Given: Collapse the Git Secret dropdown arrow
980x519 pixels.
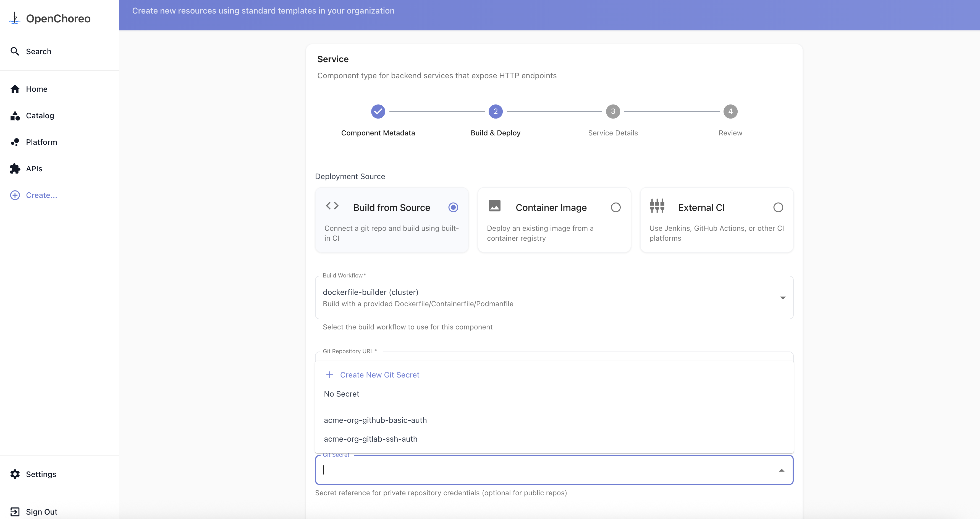Looking at the screenshot, I should tap(781, 471).
